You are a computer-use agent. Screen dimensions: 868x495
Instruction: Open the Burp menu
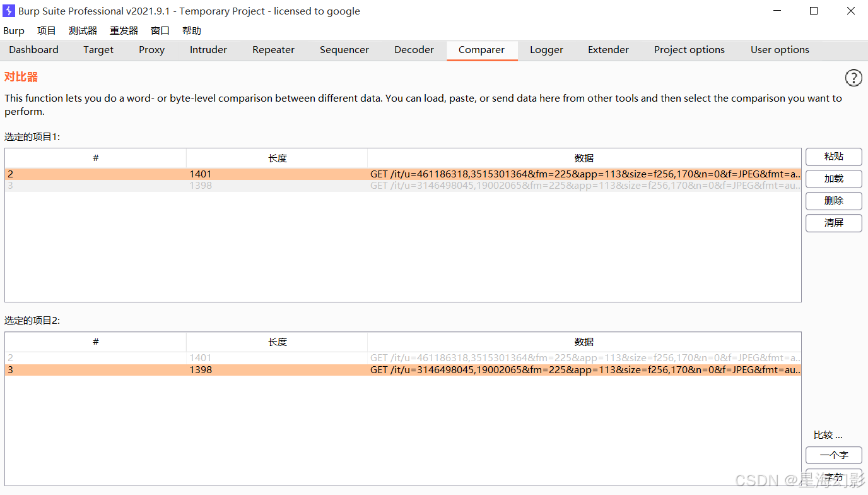click(13, 30)
